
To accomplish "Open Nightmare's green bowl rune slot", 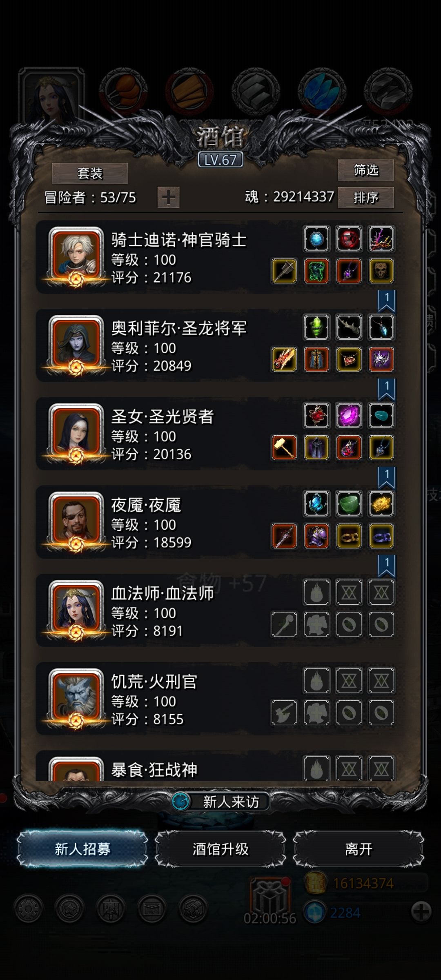I will pyautogui.click(x=349, y=503).
